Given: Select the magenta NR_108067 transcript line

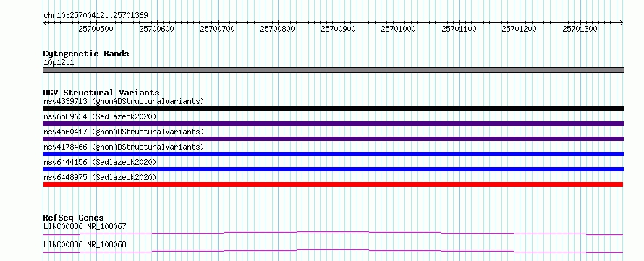Looking at the screenshot, I should [334, 233].
